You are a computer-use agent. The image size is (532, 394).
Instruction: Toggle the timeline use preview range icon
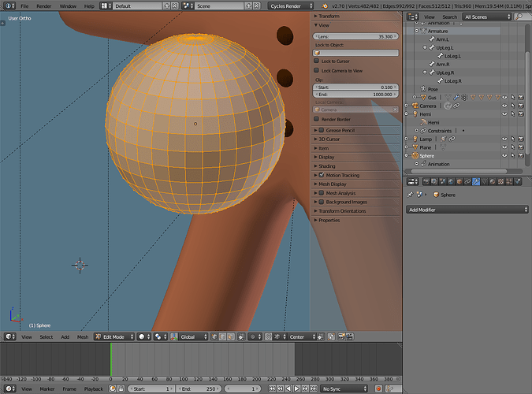(112, 388)
